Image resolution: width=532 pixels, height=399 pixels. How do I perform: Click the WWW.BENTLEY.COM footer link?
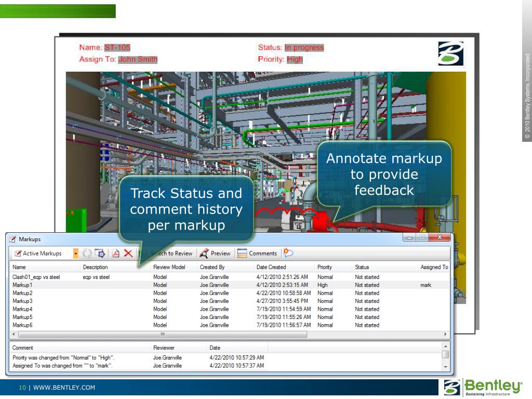(64, 388)
